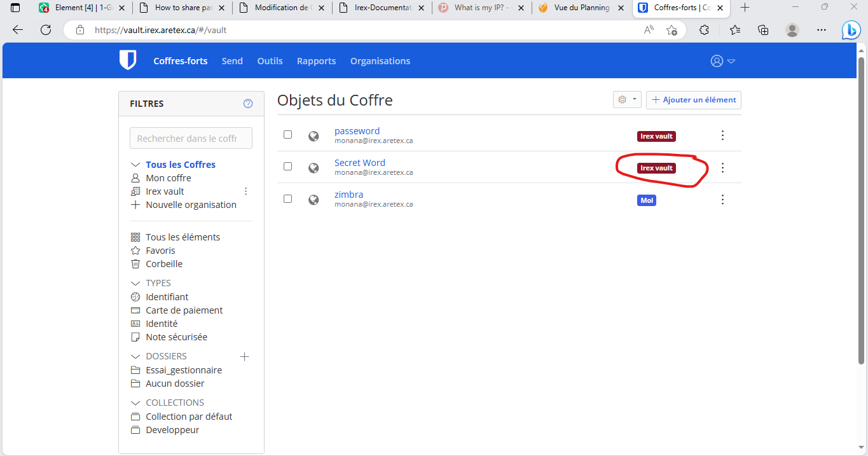View site information lock icon
This screenshot has height=456, width=868.
click(80, 30)
